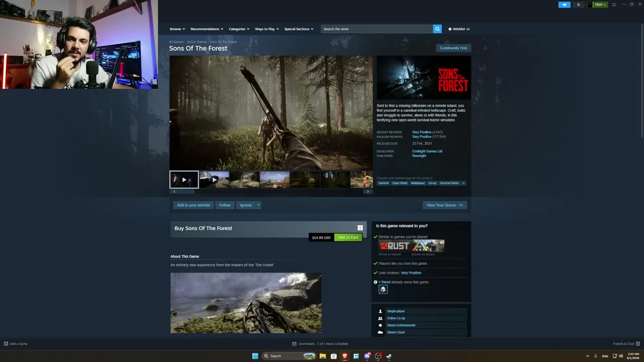Screen dimensions: 644x362
Task: Focus the Search the store field
Action: click(x=377, y=29)
